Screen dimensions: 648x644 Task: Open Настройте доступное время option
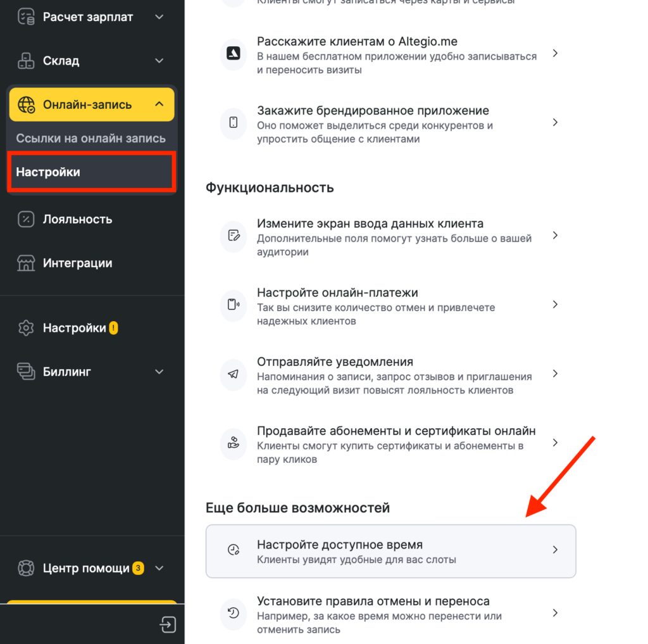[x=390, y=551]
